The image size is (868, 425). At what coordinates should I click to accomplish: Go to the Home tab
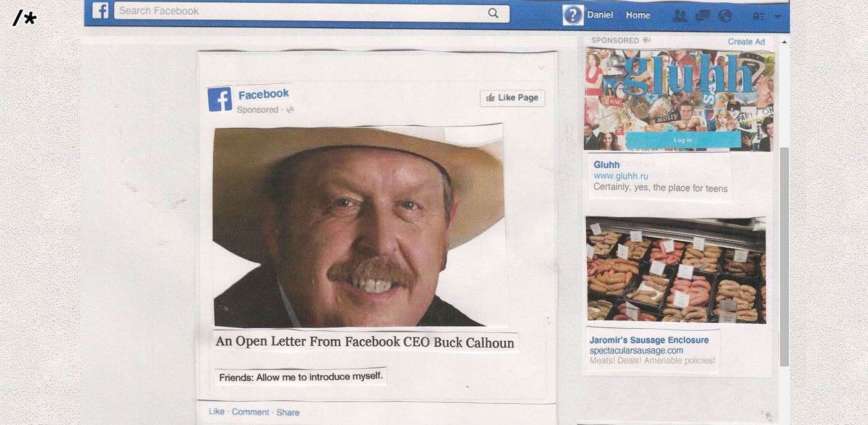[x=638, y=15]
